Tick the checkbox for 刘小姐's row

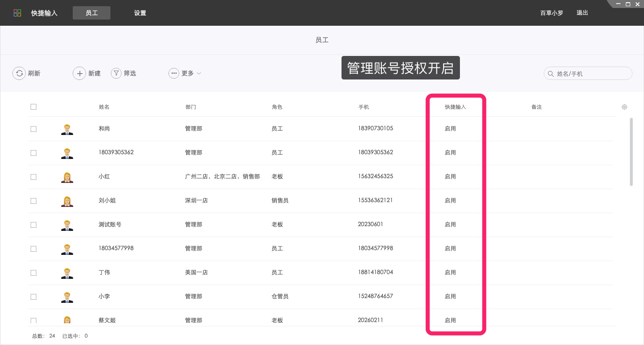coord(33,201)
